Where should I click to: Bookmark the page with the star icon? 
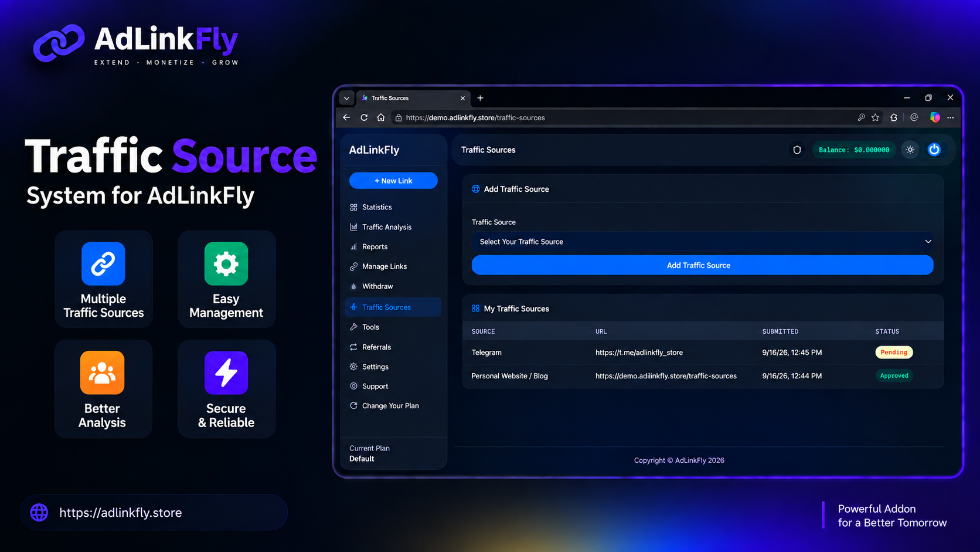click(x=875, y=117)
